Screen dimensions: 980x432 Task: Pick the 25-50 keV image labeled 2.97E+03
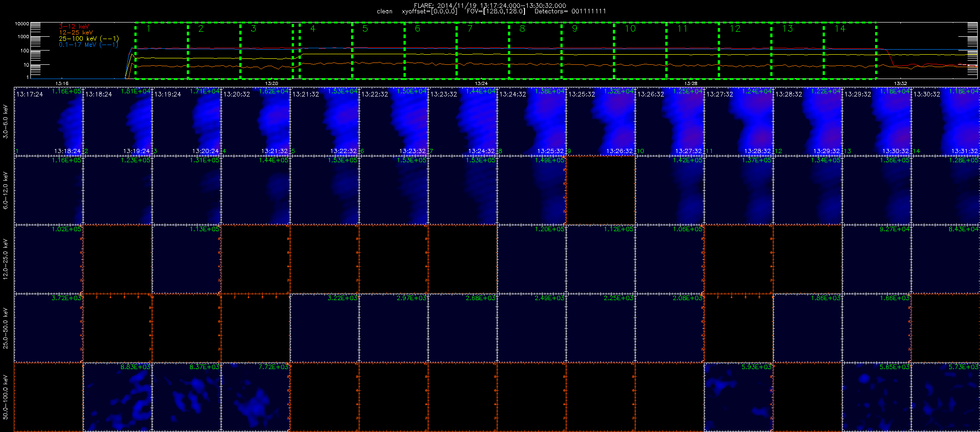tap(394, 328)
